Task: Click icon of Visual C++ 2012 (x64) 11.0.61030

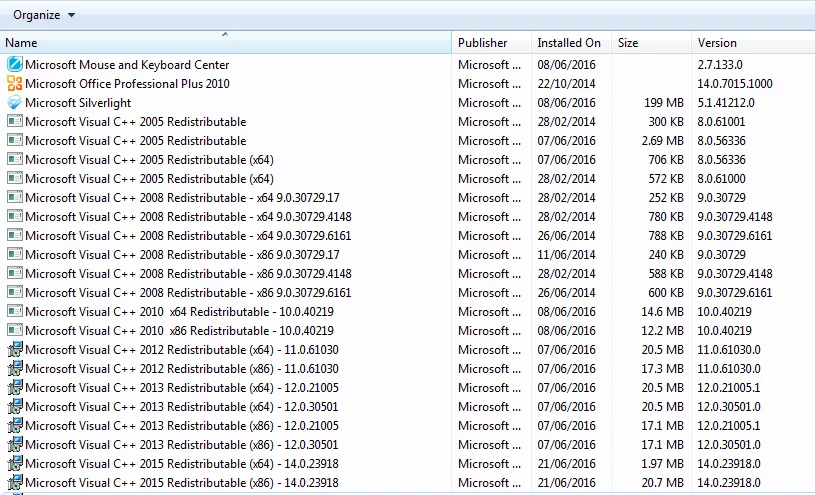Action: click(15, 349)
